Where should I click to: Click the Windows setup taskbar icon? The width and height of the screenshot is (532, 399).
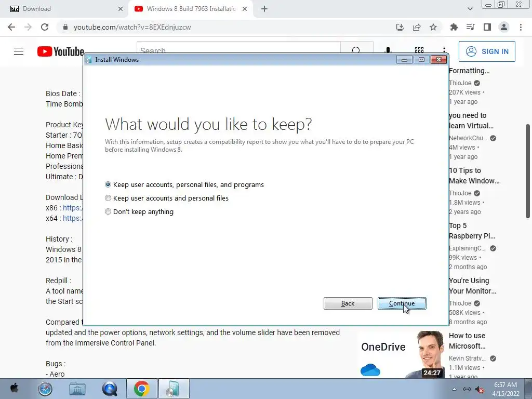coord(174,389)
